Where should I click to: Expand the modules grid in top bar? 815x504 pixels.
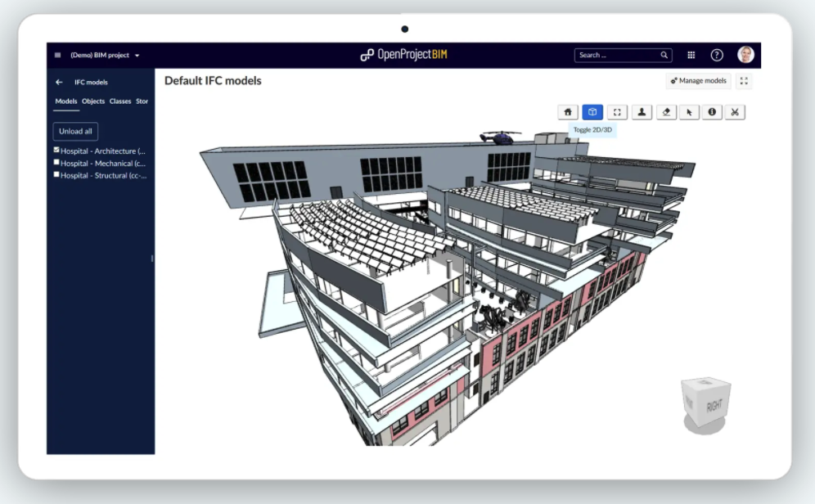point(691,55)
